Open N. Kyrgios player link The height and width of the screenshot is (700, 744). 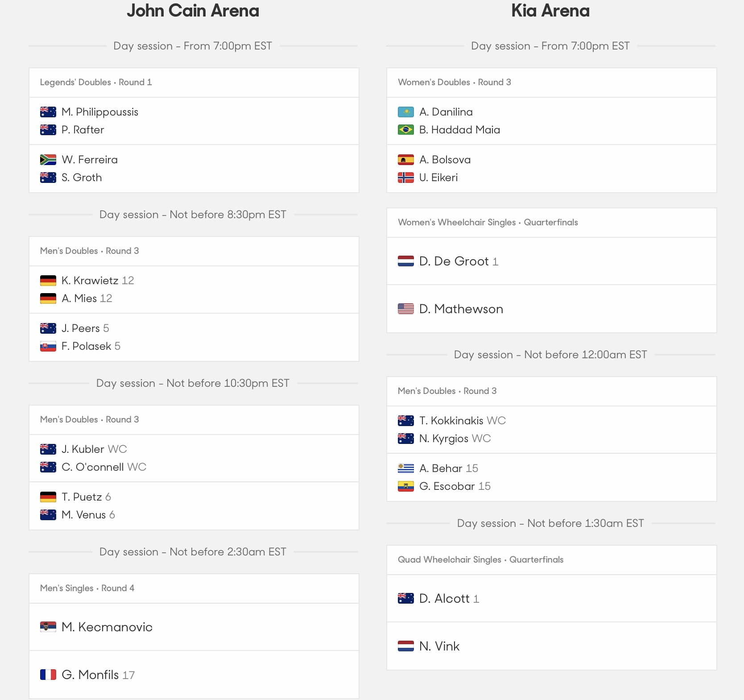(x=444, y=439)
